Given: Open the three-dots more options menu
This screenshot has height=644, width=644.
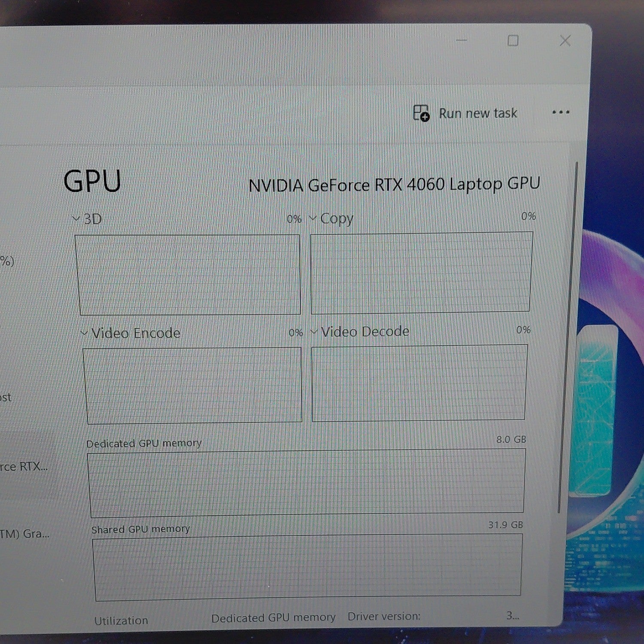Looking at the screenshot, I should 561,112.
